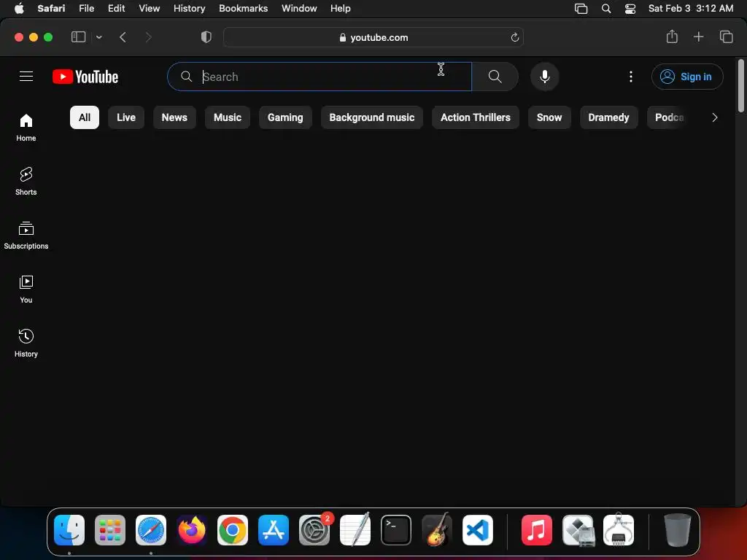This screenshot has width=747, height=560.
Task: Open Terminal from the Dock
Action: click(396, 530)
